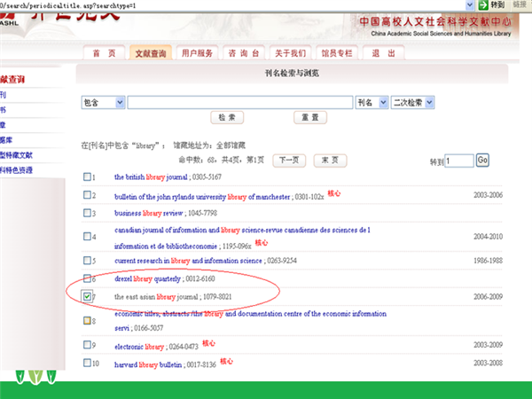Open current research in library and information science
Screen dimensions: 532x399
pyautogui.click(x=188, y=261)
